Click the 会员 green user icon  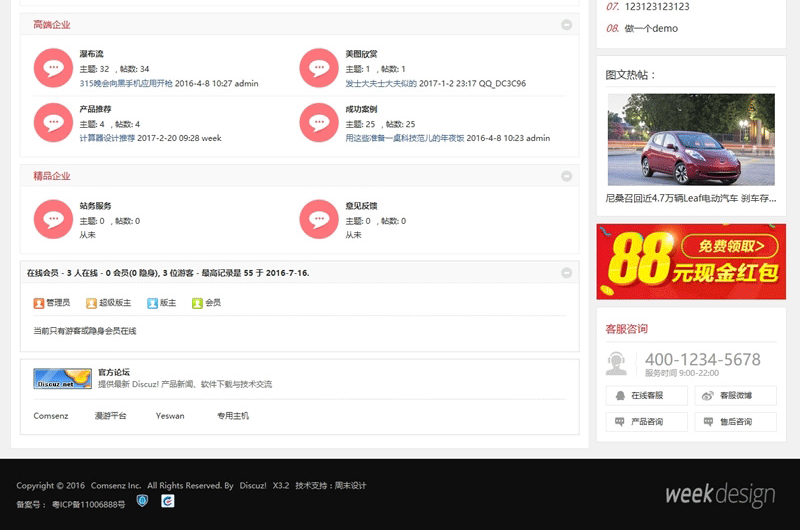point(197,303)
